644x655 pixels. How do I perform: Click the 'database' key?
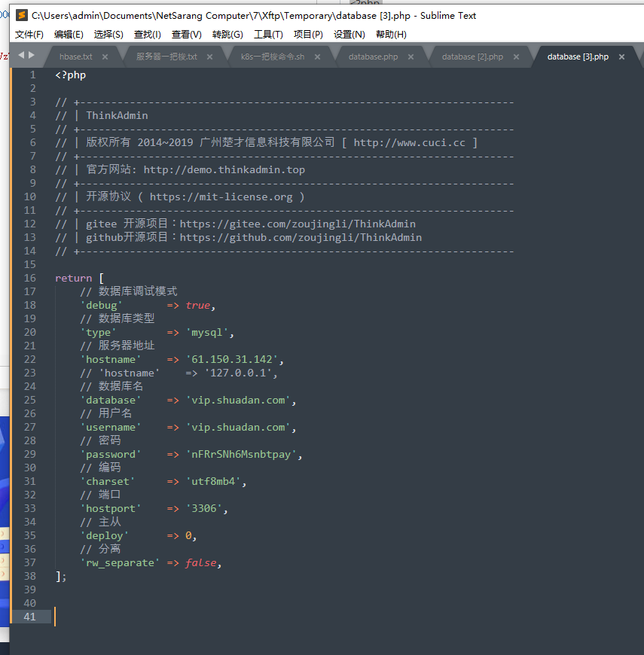point(110,401)
